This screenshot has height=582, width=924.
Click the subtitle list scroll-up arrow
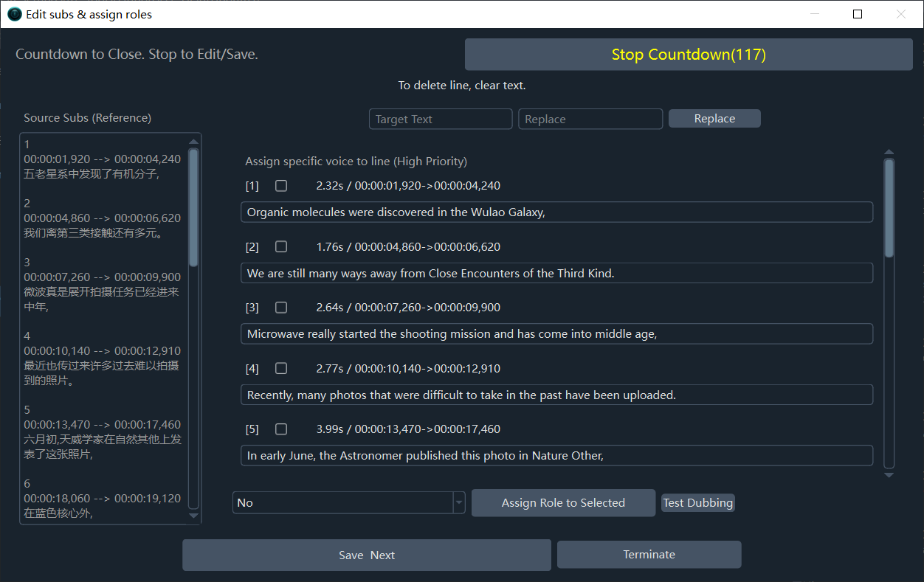[889, 153]
